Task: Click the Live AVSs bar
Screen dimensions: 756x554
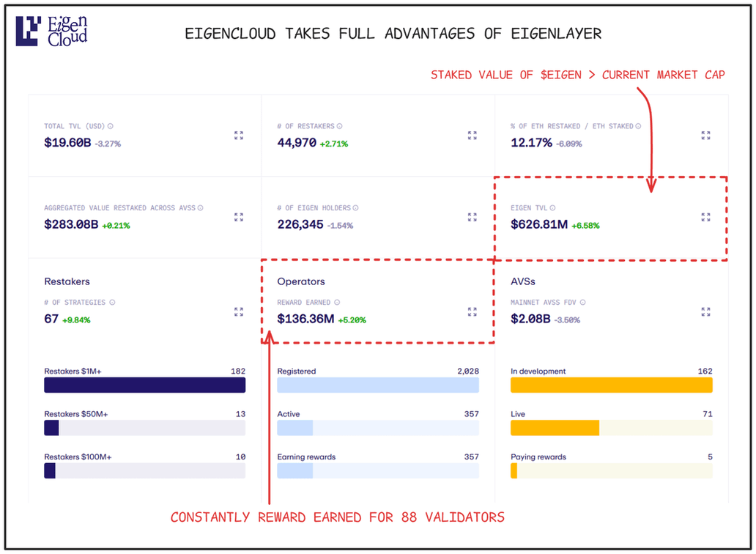Action: (612, 428)
